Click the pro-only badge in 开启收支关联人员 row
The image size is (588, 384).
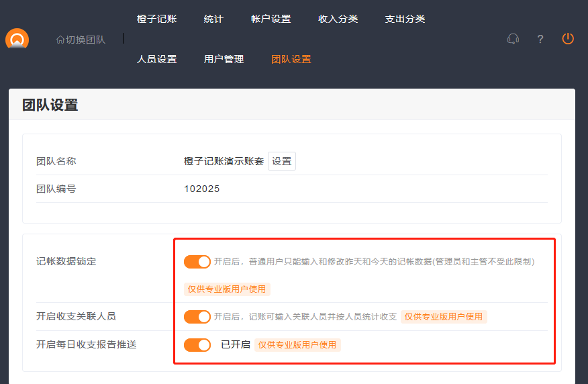[444, 316]
